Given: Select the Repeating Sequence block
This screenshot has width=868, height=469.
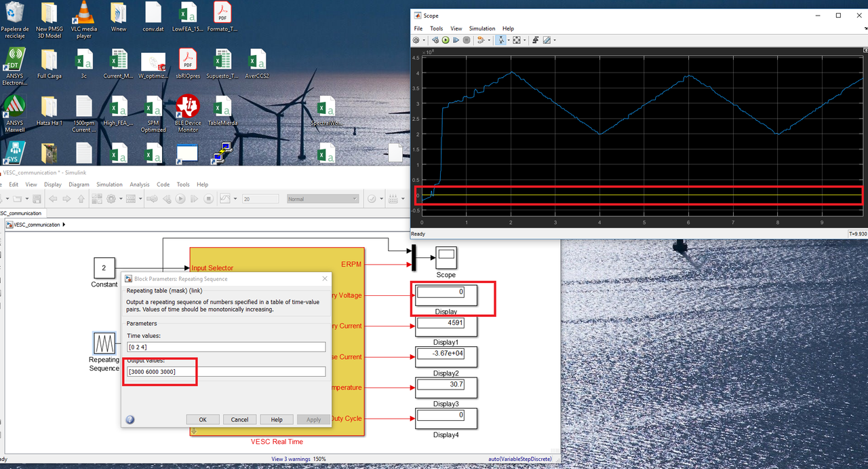Looking at the screenshot, I should [104, 343].
